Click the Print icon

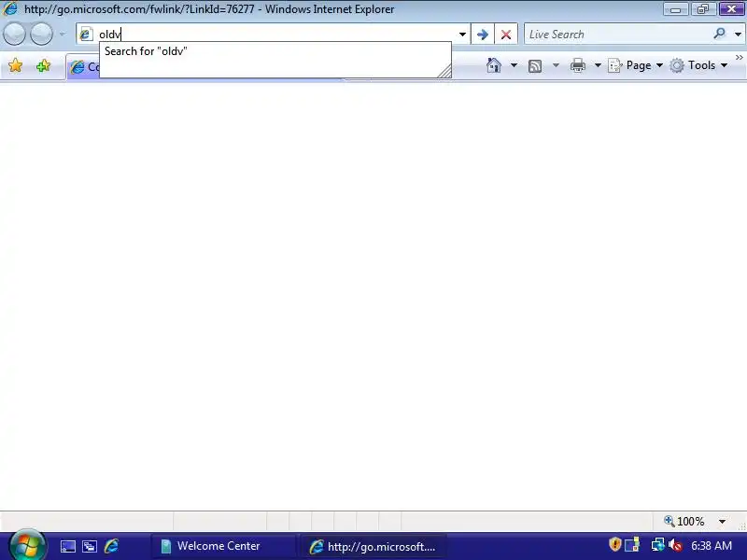577,65
